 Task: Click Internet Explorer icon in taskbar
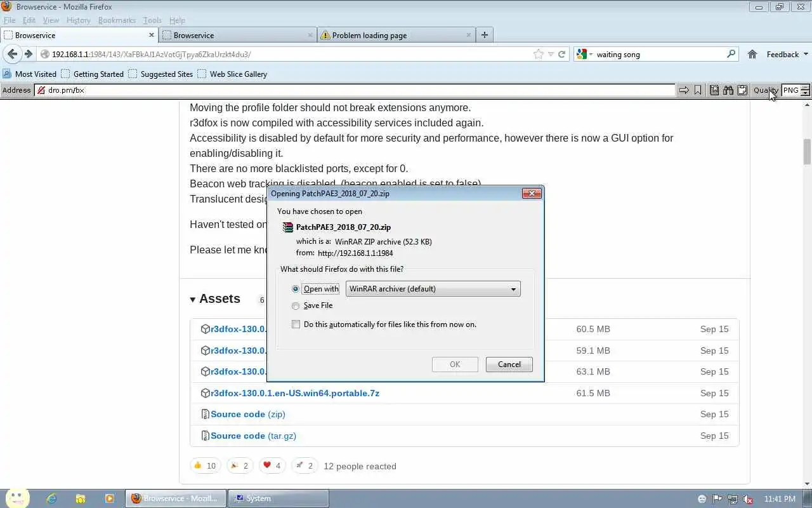click(51, 498)
